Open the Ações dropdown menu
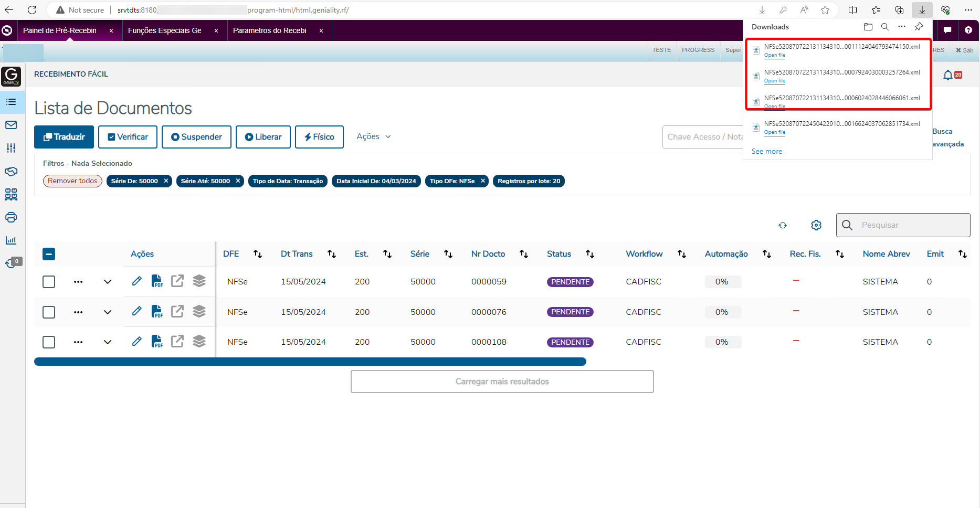The height and width of the screenshot is (508, 980). click(374, 136)
